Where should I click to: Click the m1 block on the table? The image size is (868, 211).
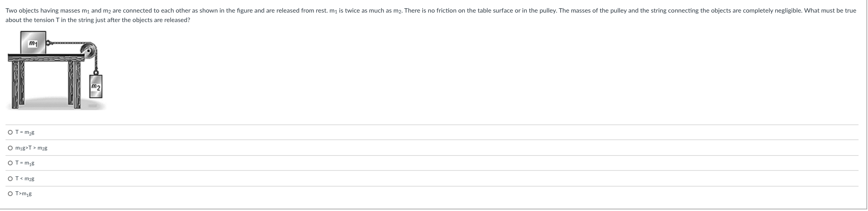point(33,43)
